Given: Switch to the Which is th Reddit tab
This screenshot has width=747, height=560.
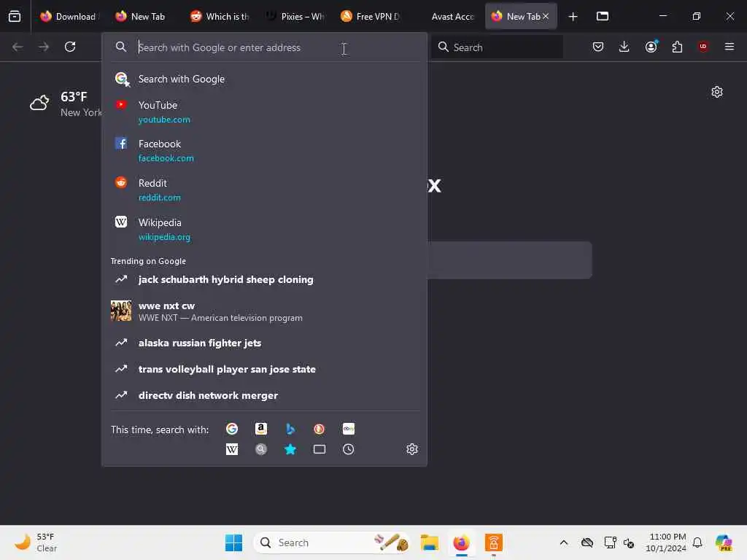Looking at the screenshot, I should [220, 16].
